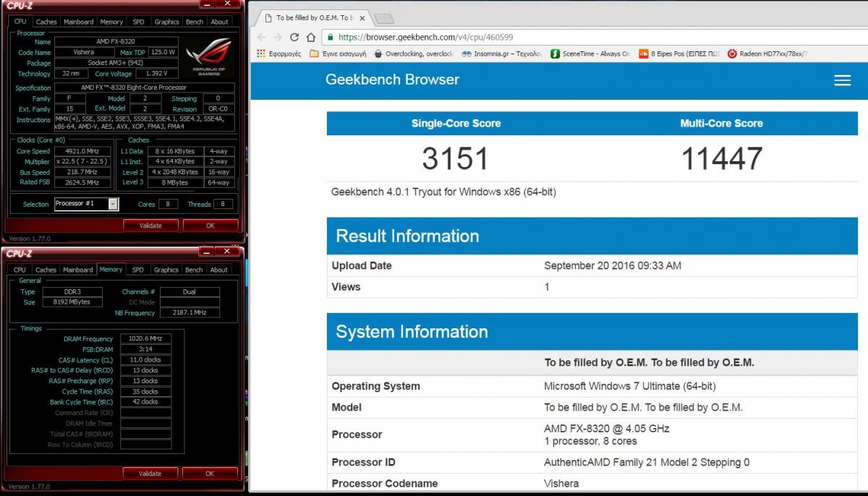Select the single-core score 3151

coord(455,158)
